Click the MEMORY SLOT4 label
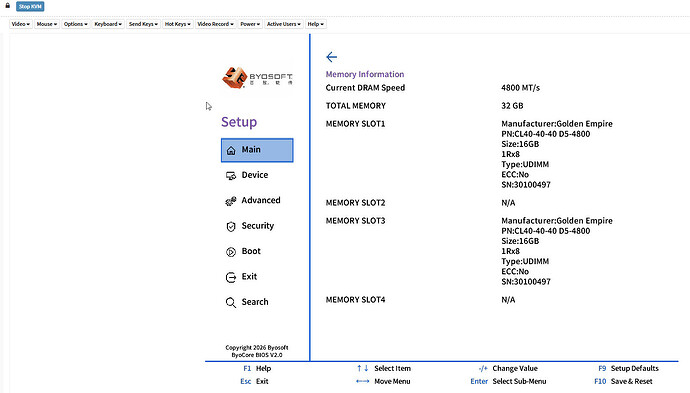Viewport: 690px width, 393px height. pos(355,300)
